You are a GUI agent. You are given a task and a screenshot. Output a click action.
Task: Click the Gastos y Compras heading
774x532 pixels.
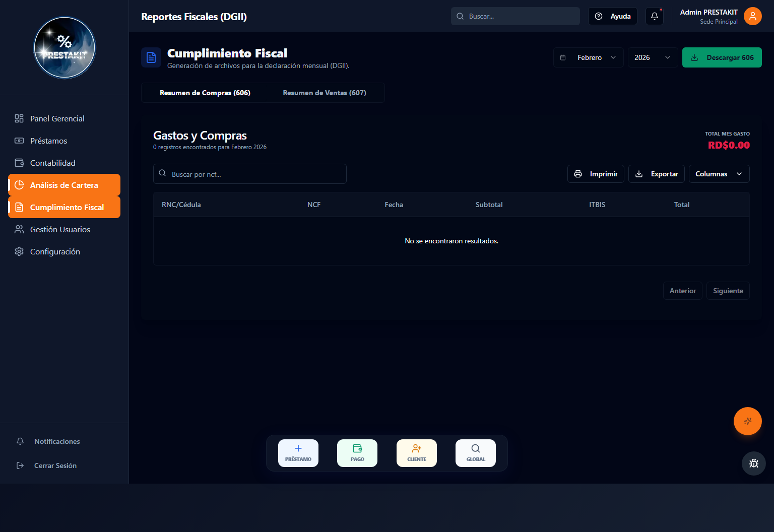(200, 136)
